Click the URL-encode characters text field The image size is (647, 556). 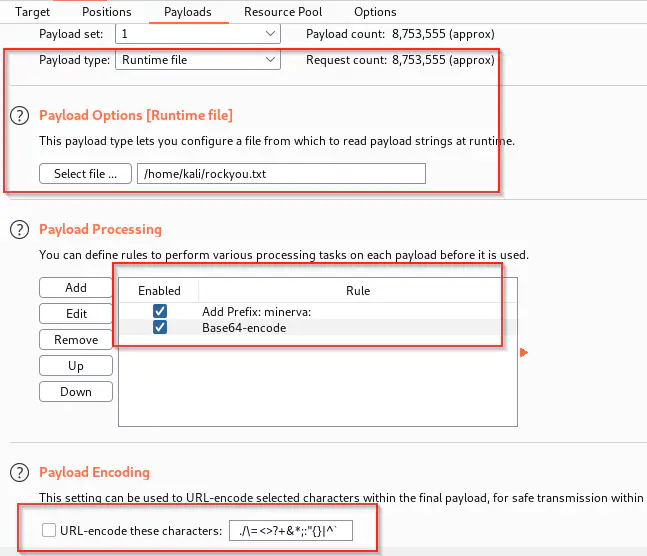point(291,530)
